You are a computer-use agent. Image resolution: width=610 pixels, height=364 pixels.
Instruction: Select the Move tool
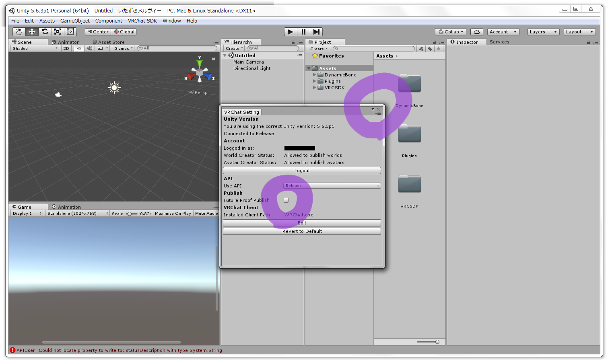coord(32,32)
